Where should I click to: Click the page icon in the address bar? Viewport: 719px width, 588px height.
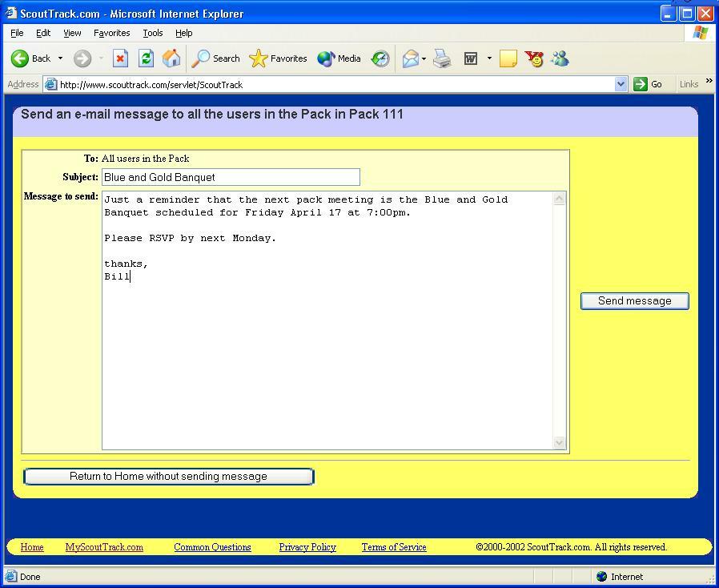click(x=51, y=84)
